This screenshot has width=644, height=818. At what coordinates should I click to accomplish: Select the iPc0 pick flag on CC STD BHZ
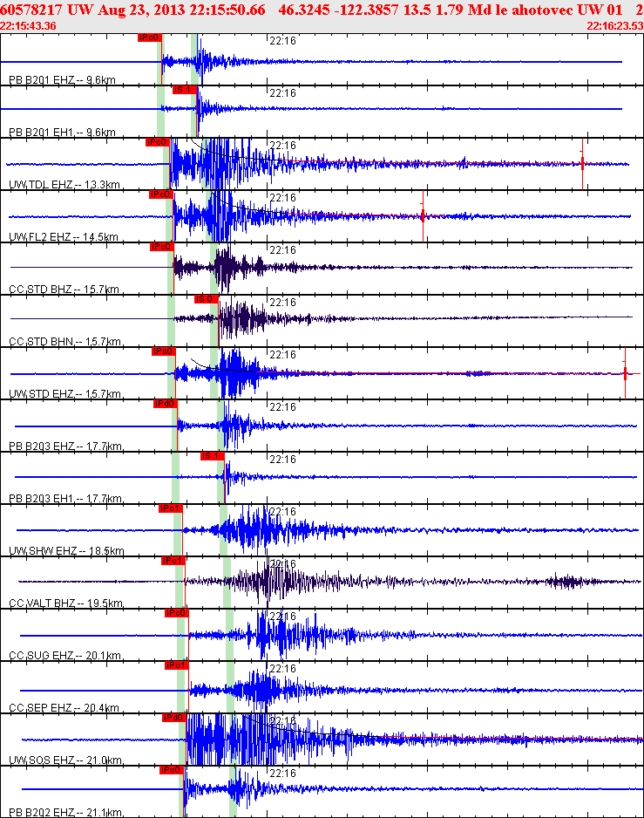161,247
